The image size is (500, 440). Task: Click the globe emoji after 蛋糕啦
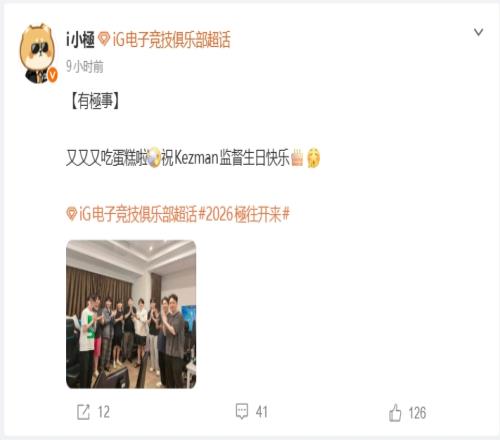[x=154, y=158]
